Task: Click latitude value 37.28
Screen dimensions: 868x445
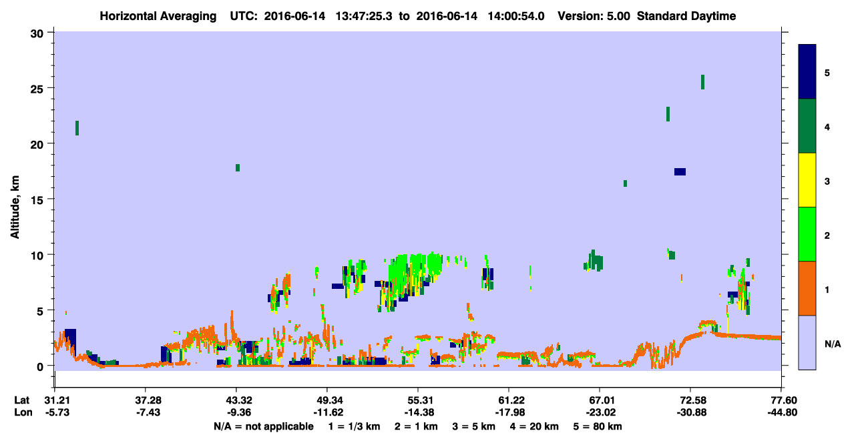Action: (x=145, y=400)
